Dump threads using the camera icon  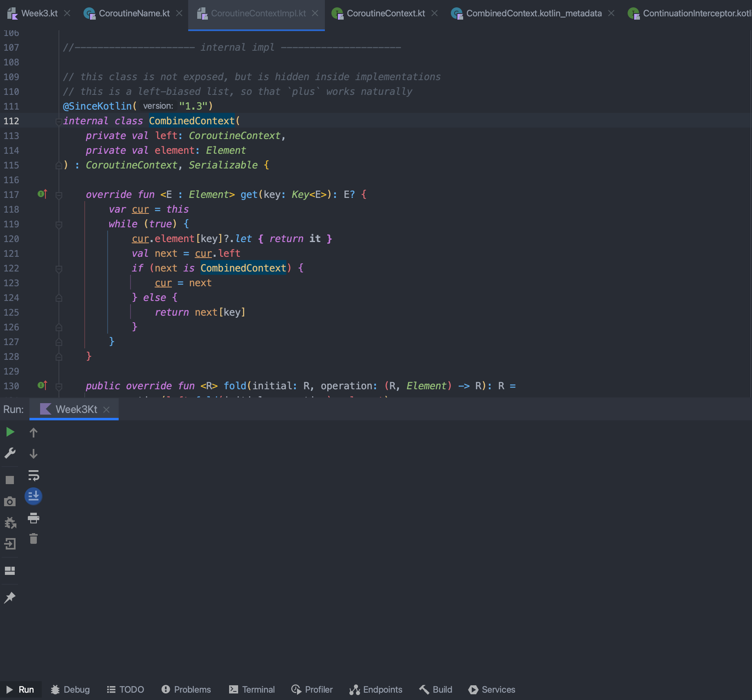(10, 501)
